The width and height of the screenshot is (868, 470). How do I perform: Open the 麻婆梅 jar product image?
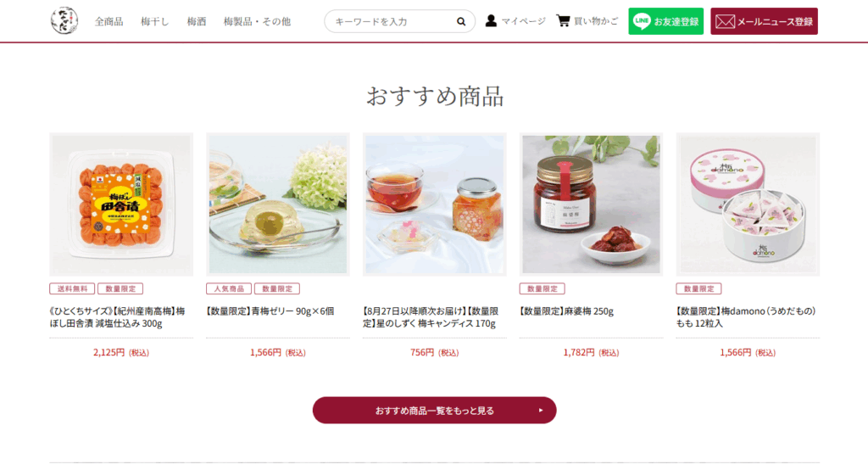point(591,204)
